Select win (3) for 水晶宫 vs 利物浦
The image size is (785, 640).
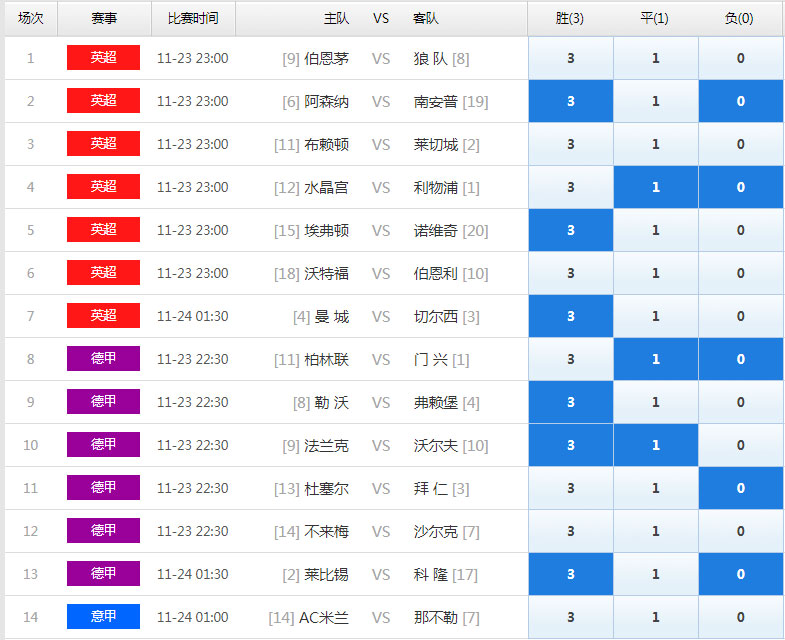click(x=571, y=187)
